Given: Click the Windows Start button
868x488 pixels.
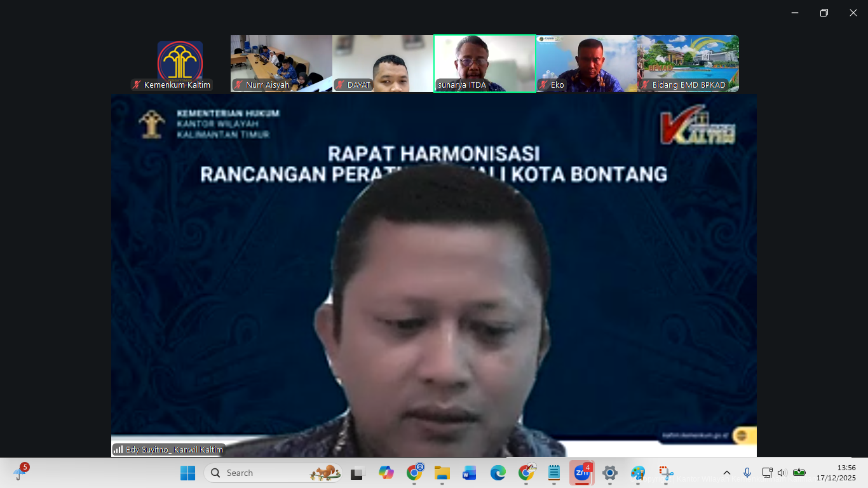Looking at the screenshot, I should (x=187, y=473).
